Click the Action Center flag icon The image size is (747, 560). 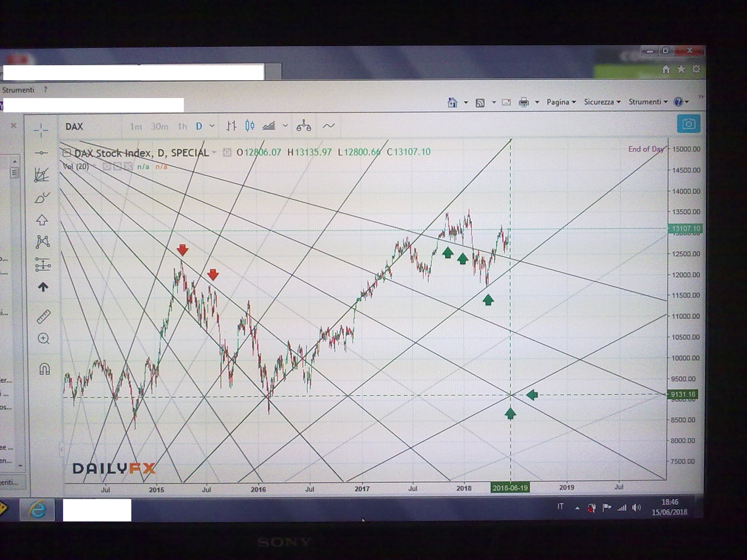(607, 507)
